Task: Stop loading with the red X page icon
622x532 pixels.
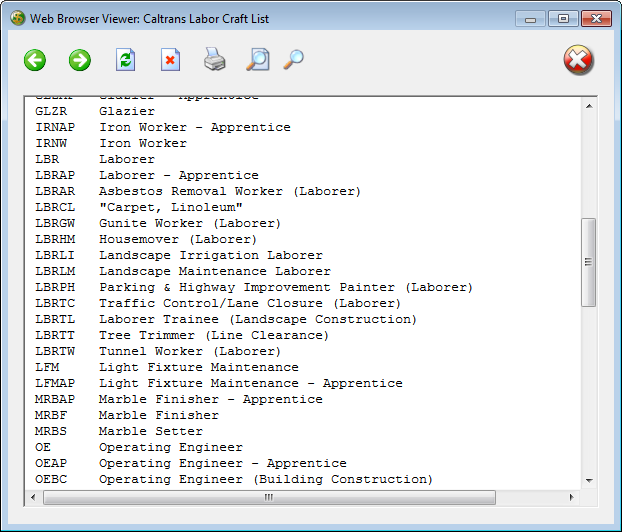Action: (171, 60)
